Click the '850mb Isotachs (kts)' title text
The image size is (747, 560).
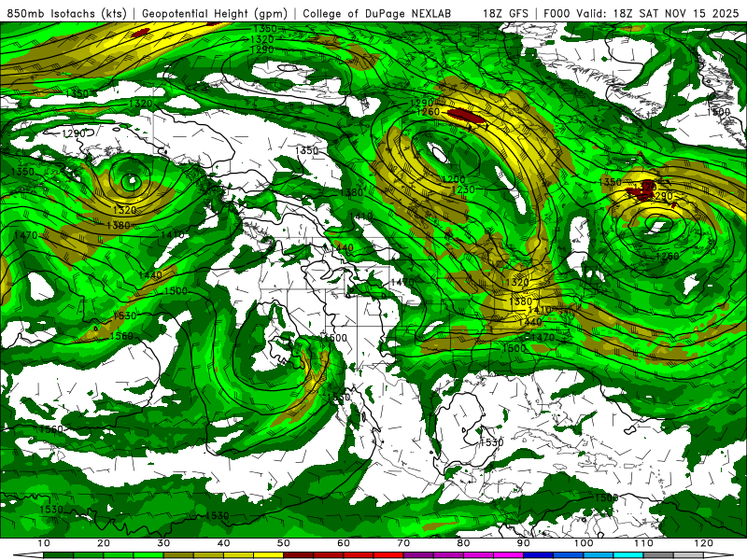click(66, 13)
